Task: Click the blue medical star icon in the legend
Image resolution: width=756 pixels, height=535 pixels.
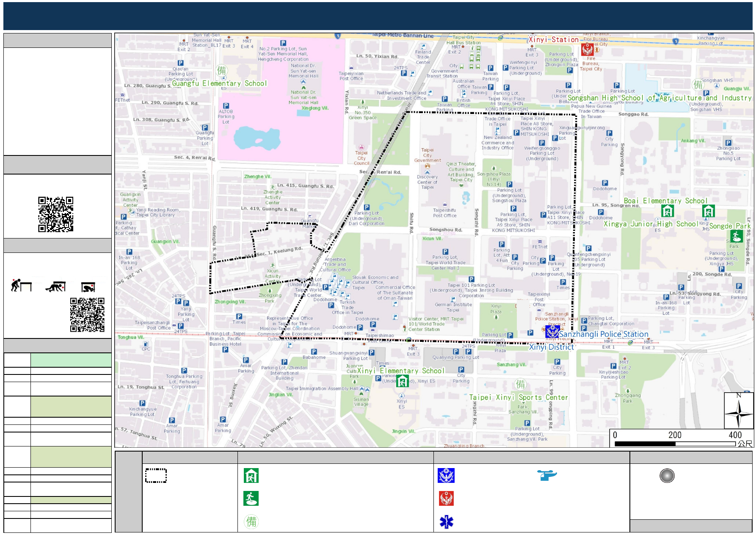Action: click(x=446, y=522)
